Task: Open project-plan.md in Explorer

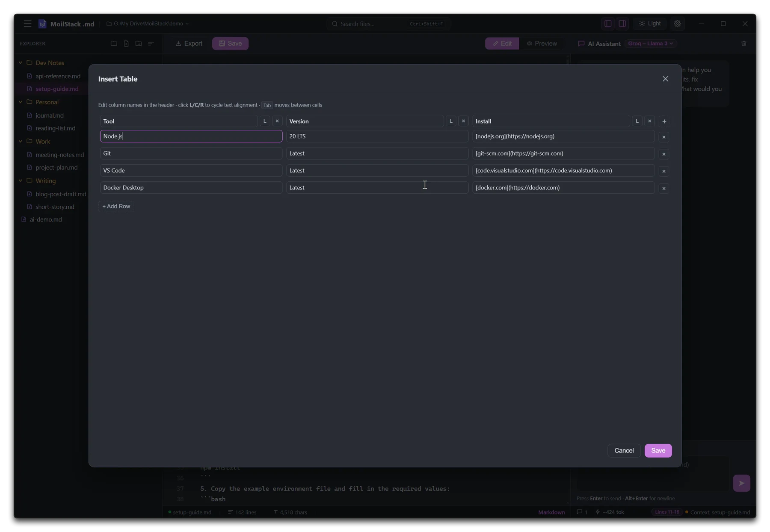Action: click(x=52, y=167)
